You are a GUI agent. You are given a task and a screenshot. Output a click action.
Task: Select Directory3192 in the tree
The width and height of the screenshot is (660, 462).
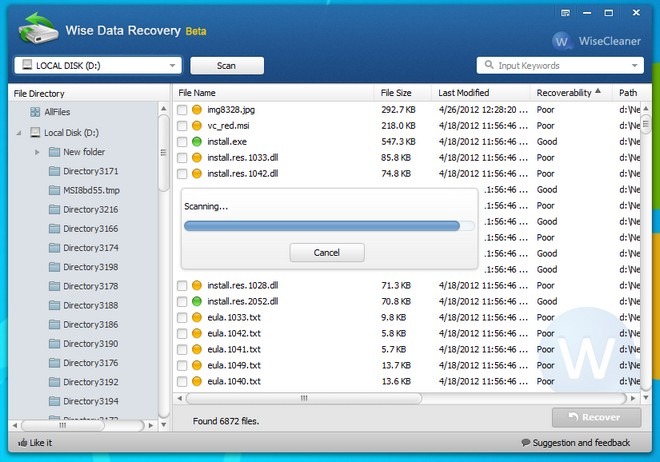tap(90, 382)
